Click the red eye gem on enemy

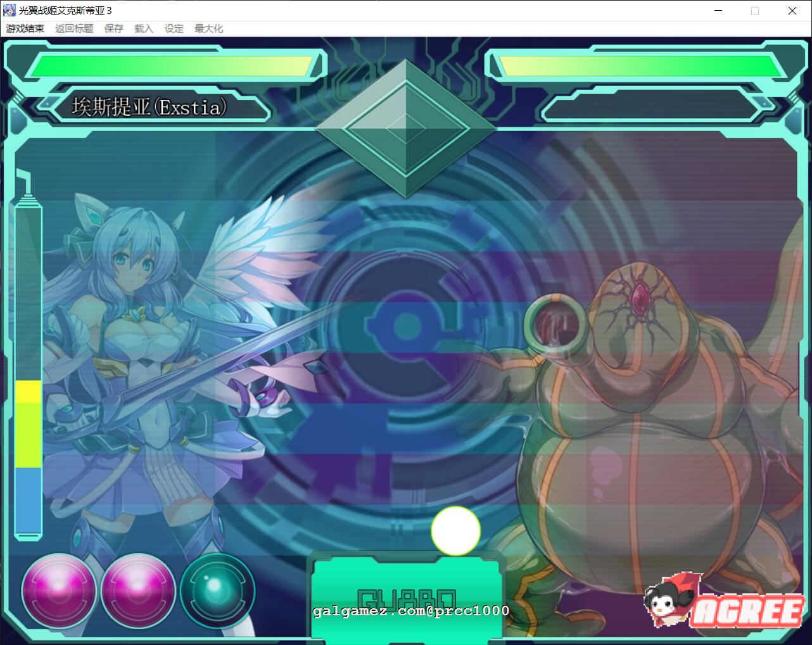tap(639, 294)
